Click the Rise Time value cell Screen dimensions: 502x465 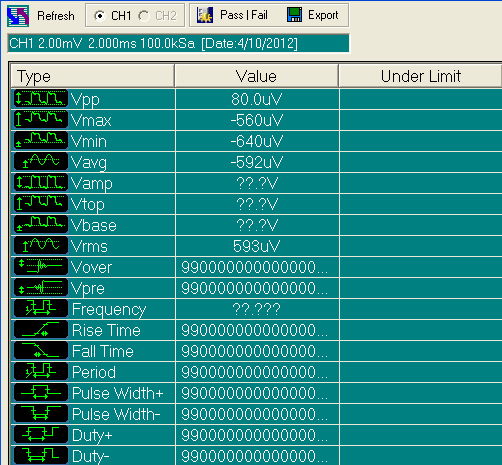257,330
